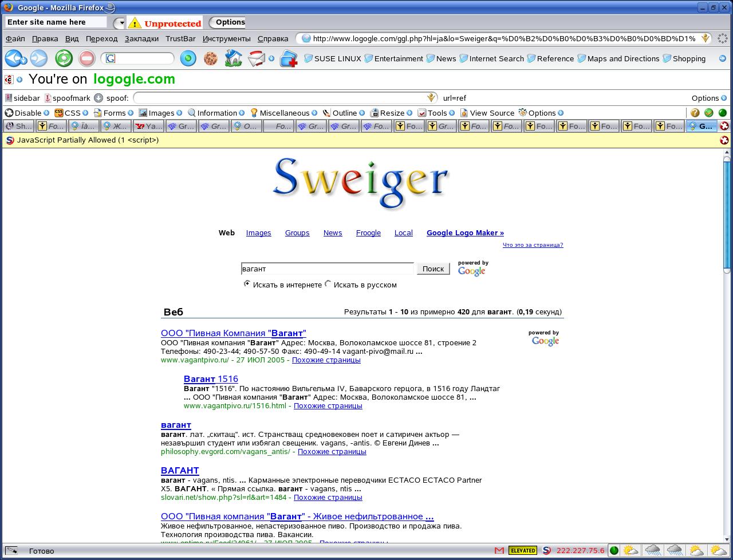The width and height of the screenshot is (733, 560).
Task: Click the Options button in TrustBar
Action: click(227, 22)
